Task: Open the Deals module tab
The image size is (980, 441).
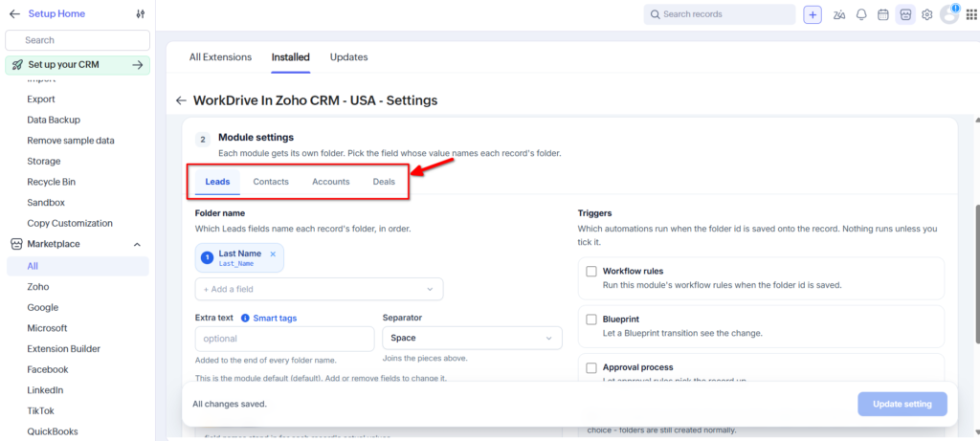Action: (x=384, y=182)
